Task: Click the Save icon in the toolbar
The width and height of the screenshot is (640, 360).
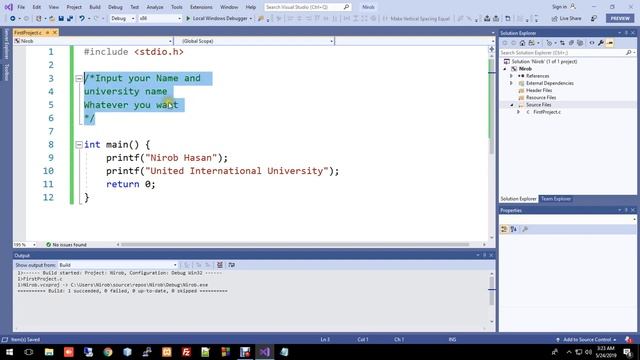Action: coord(61,18)
